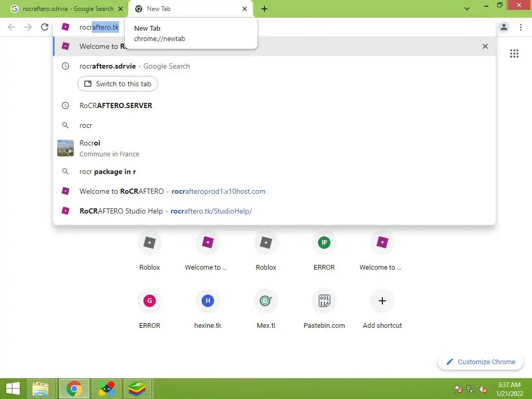Open the Welcome to shortcut above Add shortcut

coord(382,251)
